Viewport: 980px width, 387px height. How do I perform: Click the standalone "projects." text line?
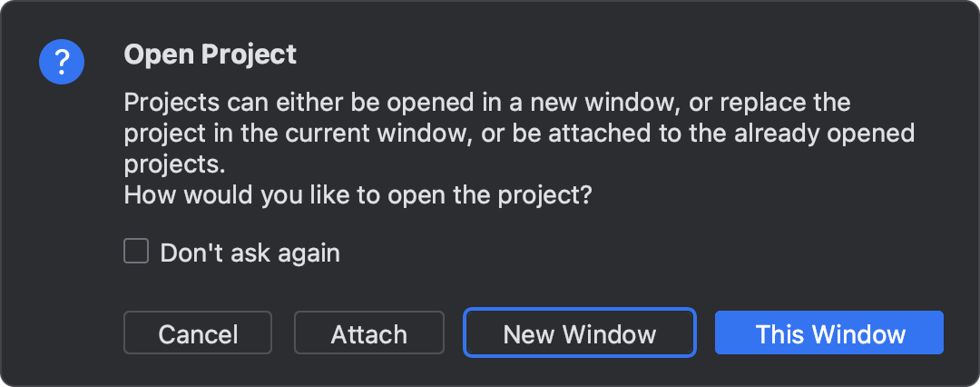173,166
